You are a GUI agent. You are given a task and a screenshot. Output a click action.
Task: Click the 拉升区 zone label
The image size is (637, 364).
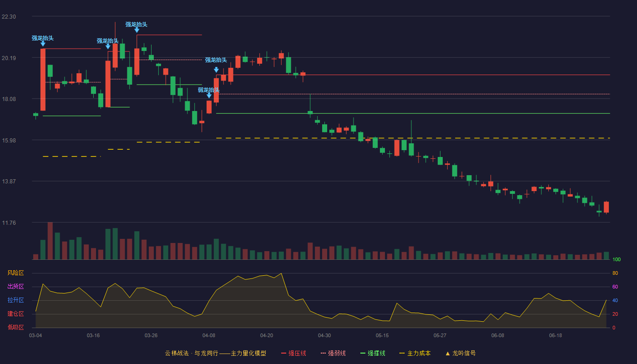[15, 300]
